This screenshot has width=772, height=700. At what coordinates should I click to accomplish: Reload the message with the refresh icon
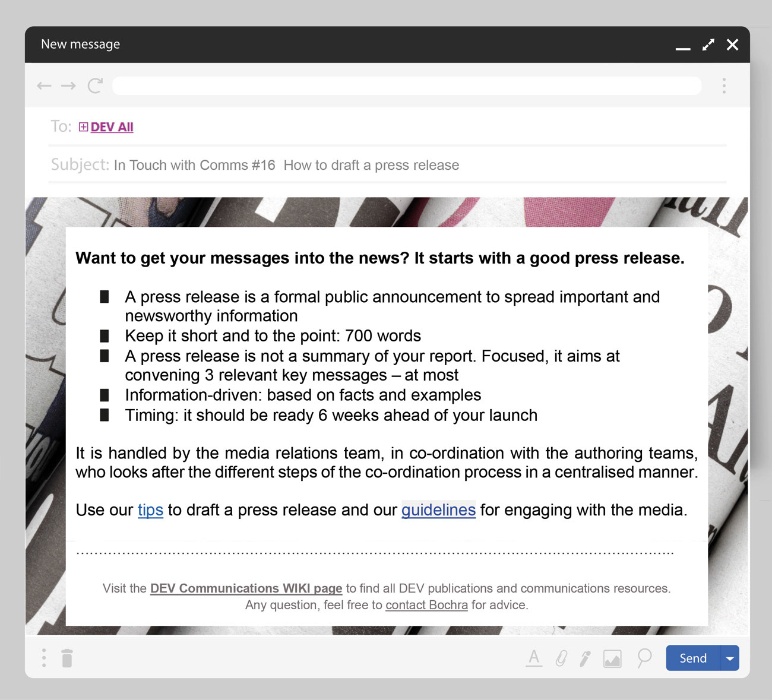(95, 85)
